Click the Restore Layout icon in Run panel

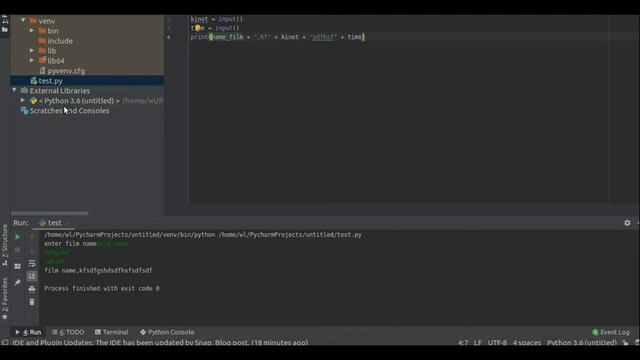click(x=18, y=266)
